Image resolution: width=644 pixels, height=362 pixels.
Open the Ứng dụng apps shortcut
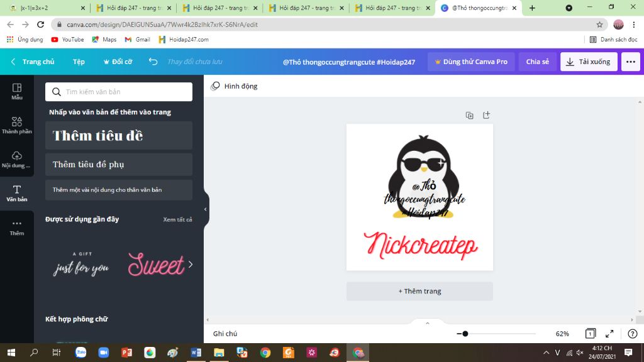25,40
